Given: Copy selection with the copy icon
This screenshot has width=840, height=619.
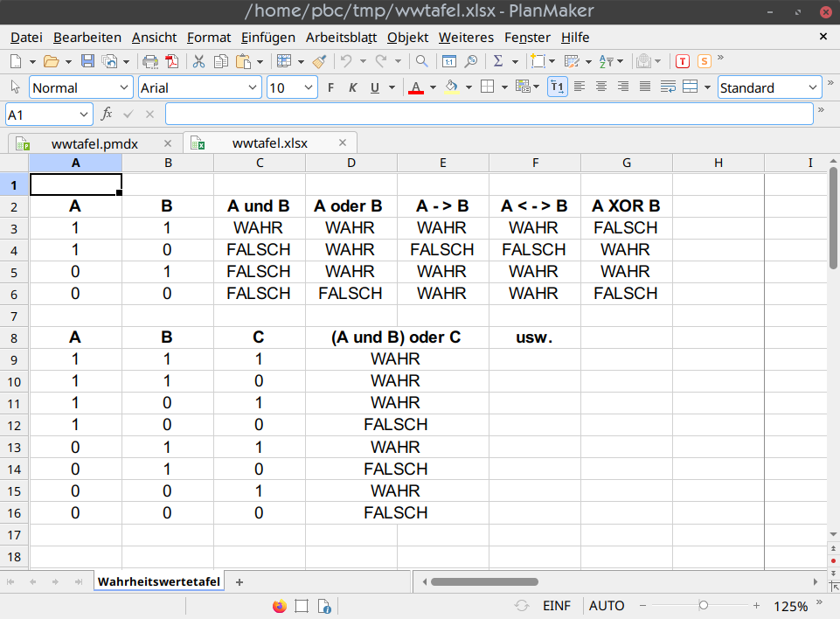Looking at the screenshot, I should pyautogui.click(x=221, y=61).
